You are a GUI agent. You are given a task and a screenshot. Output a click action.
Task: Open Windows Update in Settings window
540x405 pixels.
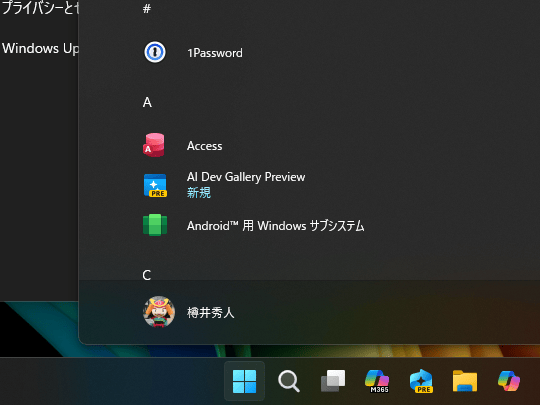40,49
